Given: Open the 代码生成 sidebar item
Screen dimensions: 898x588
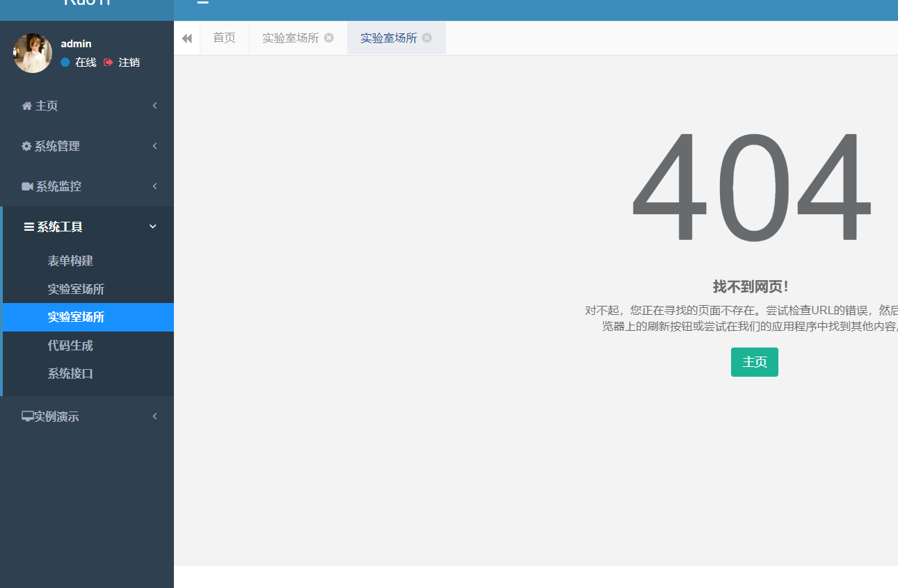Looking at the screenshot, I should point(70,345).
